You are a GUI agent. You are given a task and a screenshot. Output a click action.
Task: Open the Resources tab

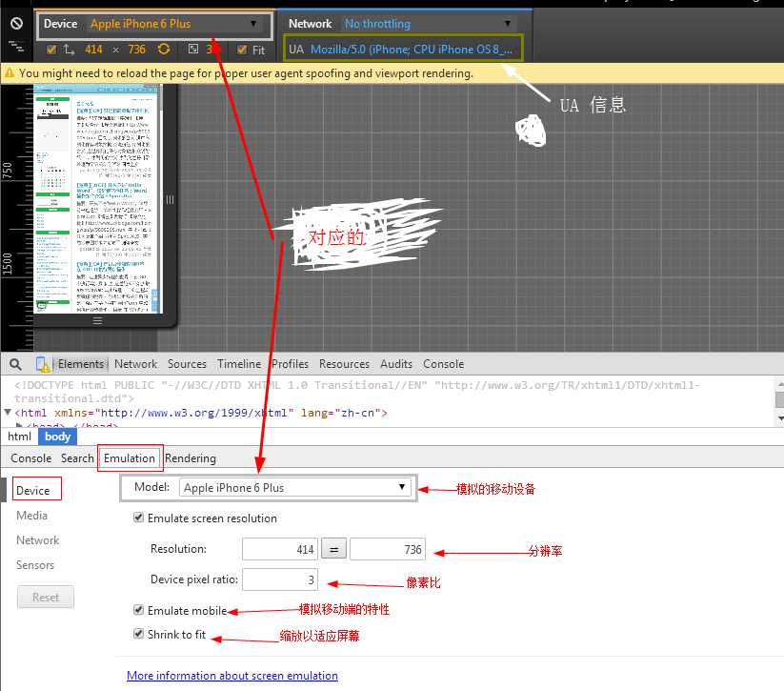[344, 364]
